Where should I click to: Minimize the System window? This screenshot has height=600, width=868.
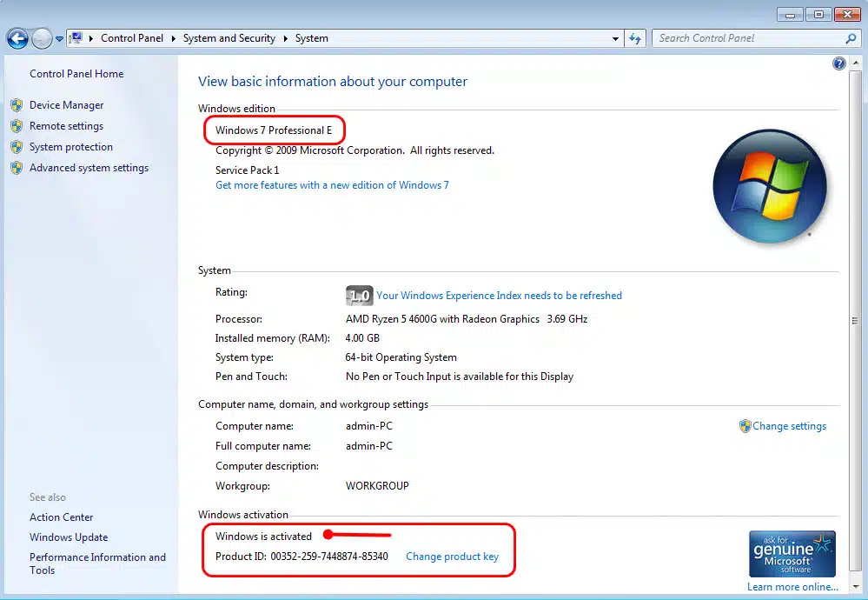pos(790,15)
